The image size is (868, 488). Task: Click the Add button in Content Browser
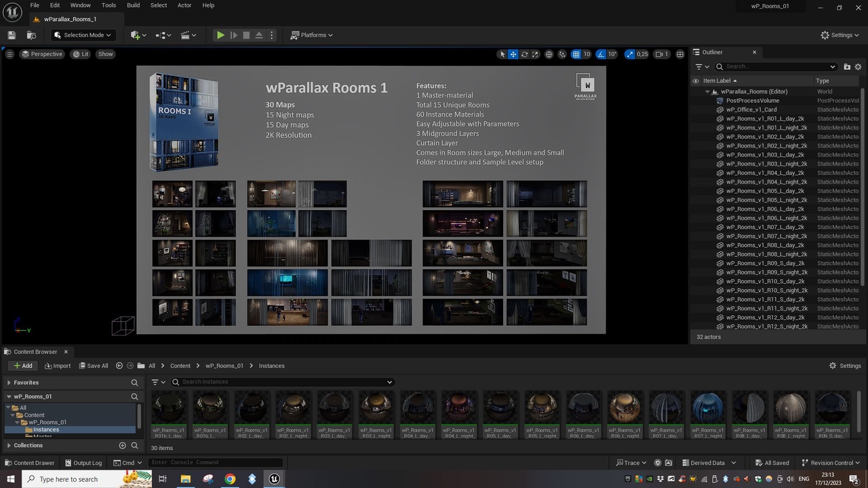pos(23,366)
